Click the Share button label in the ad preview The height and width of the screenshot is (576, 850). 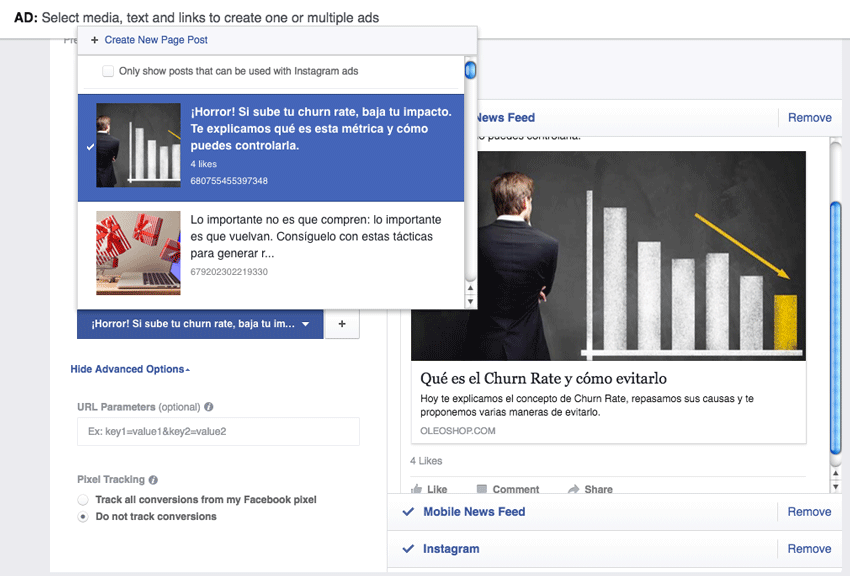click(x=598, y=489)
